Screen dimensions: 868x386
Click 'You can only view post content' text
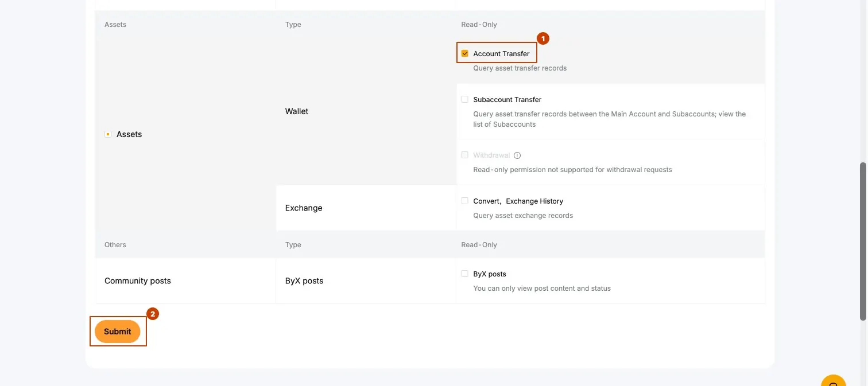(542, 288)
